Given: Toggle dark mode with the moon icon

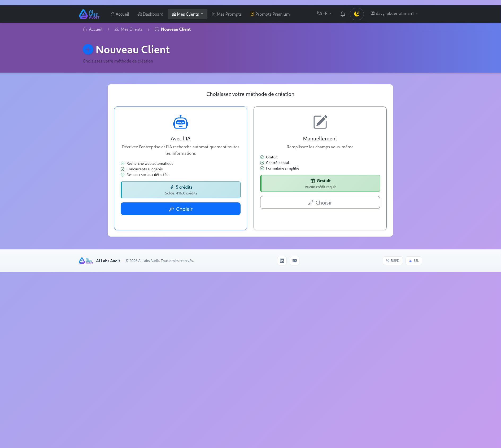Looking at the screenshot, I should point(357,14).
